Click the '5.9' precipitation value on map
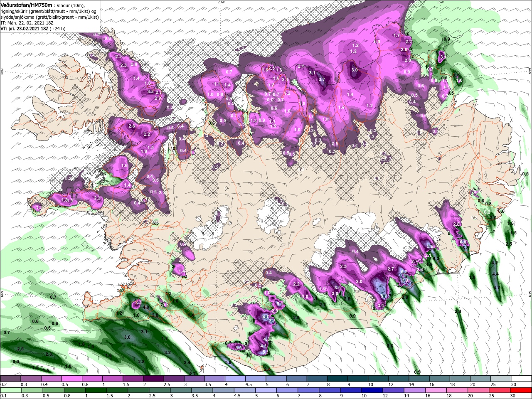Screen dimensions: 532x399 coord(228,362)
